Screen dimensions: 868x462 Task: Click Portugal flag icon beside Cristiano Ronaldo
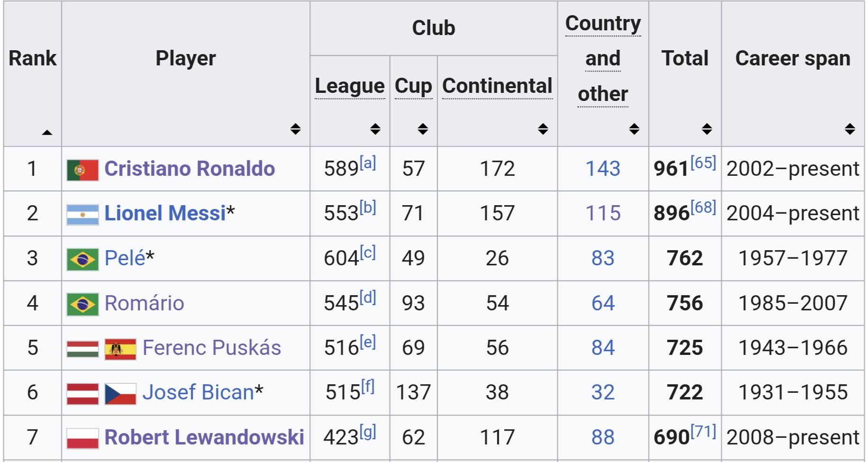click(82, 170)
